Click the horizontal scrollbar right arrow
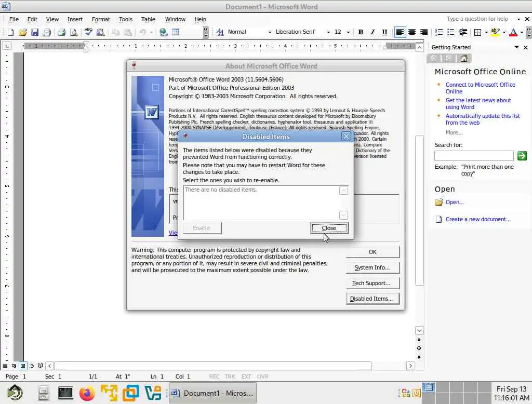The width and height of the screenshot is (532, 404). (410, 366)
